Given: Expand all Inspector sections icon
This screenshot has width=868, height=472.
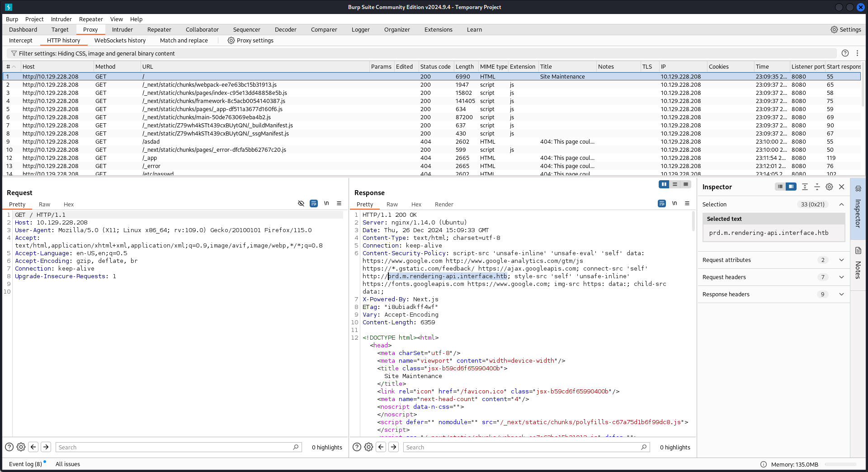Looking at the screenshot, I should click(805, 187).
